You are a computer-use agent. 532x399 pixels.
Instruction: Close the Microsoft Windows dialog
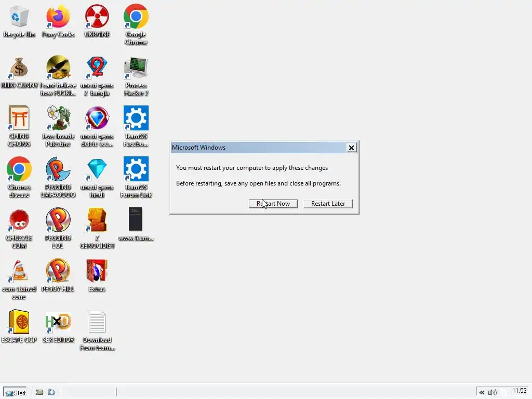(x=352, y=148)
